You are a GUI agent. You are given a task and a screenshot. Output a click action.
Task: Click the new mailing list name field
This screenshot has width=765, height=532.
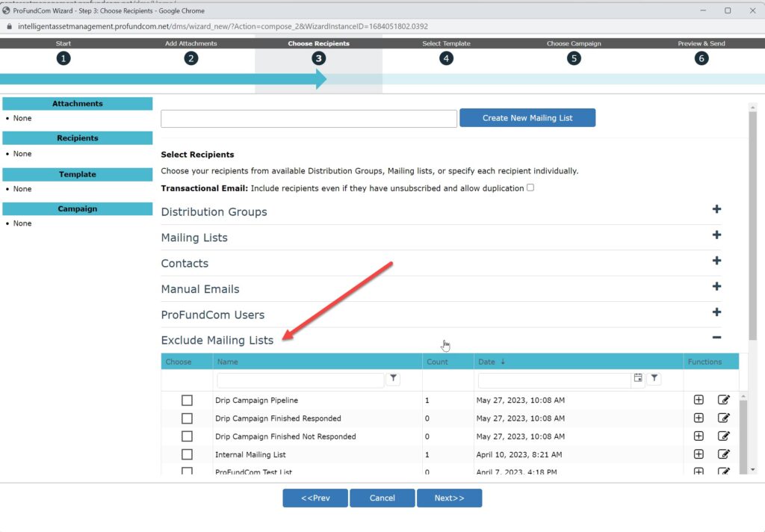pyautogui.click(x=309, y=119)
